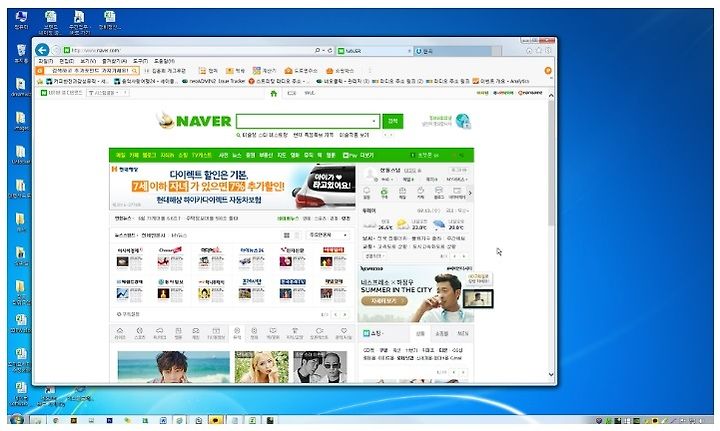Go to 웹툰 in green nav bar
The image size is (720, 431).
331,155
